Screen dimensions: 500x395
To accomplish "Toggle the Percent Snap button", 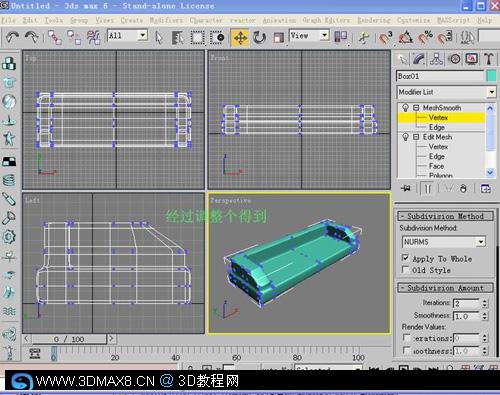I will pyautogui.click(x=425, y=37).
